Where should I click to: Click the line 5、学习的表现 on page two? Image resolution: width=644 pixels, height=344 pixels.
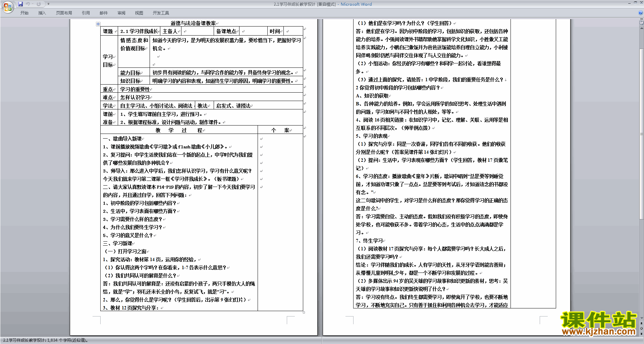(372, 136)
